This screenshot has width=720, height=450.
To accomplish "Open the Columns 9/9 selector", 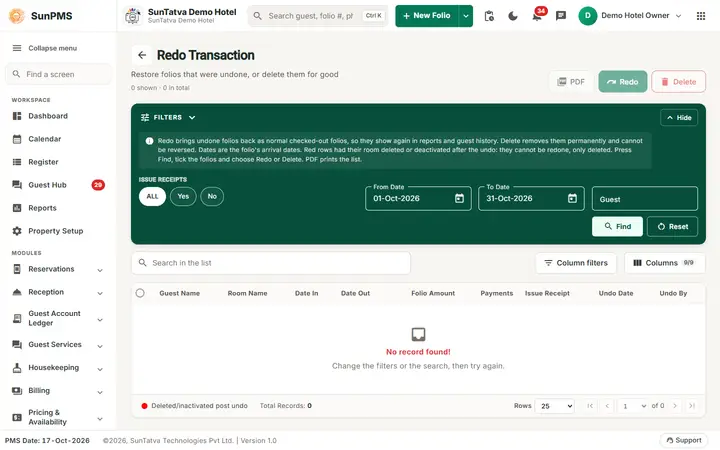I will coord(664,263).
